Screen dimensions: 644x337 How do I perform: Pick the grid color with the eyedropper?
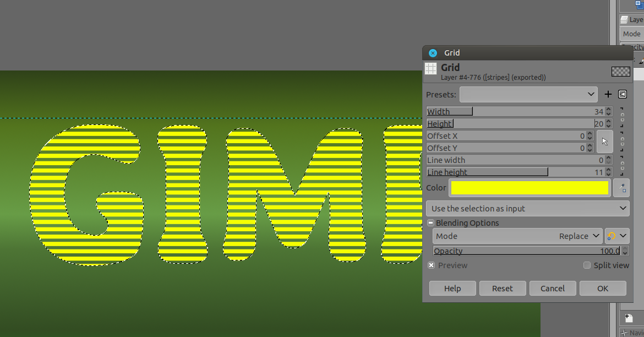point(621,188)
